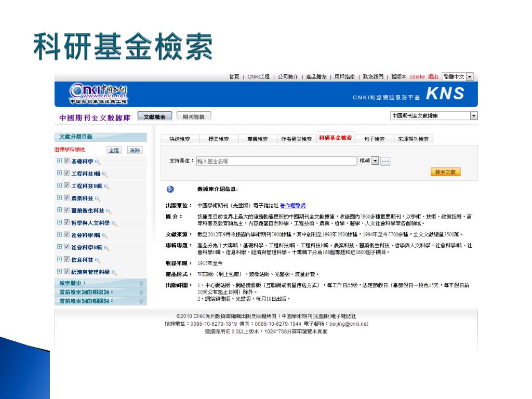Viewport: 532px width, 399px height.
Task: Open the 繁體中文 language dropdown
Action: 470,77
